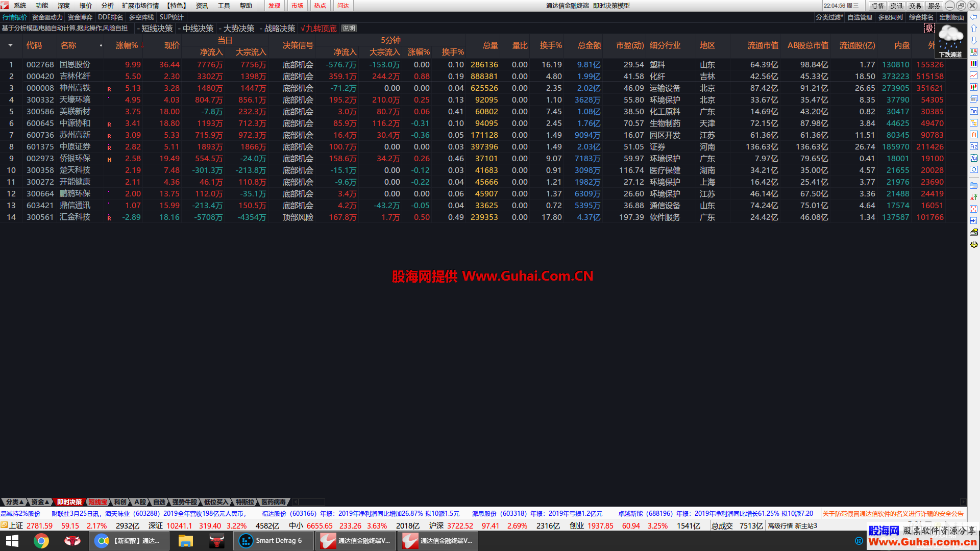This screenshot has width=980, height=551.
Task: Expand the column header dropdown arrow left of 代码
Action: coord(10,45)
